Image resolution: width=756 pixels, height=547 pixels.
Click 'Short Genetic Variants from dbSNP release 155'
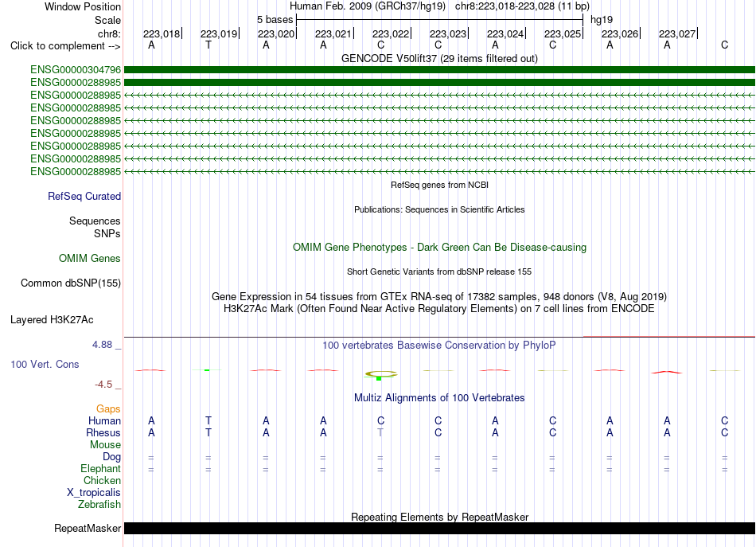pyautogui.click(x=439, y=272)
